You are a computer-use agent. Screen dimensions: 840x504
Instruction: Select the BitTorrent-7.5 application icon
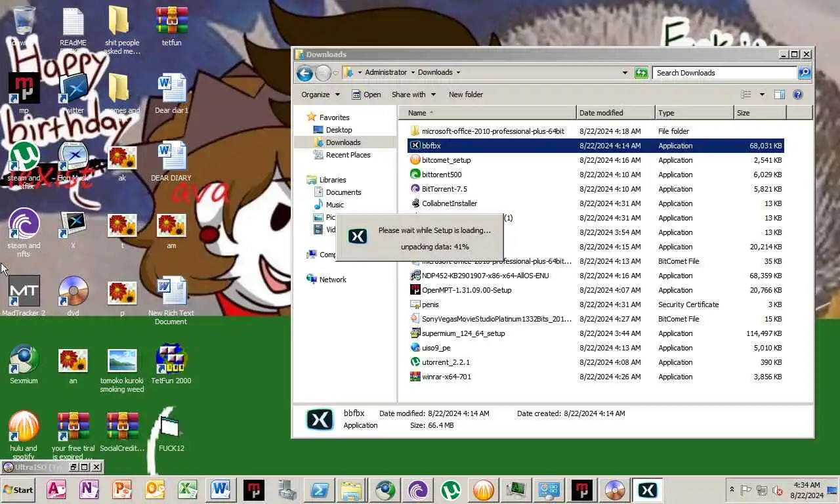415,189
